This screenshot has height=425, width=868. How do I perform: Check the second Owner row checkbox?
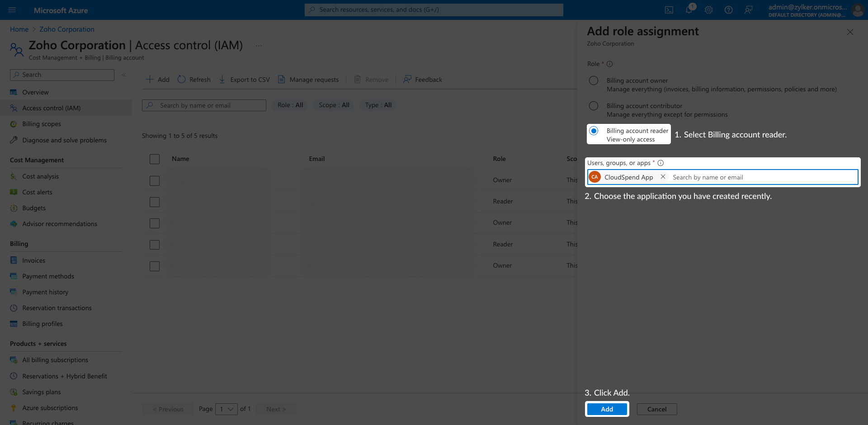[155, 223]
